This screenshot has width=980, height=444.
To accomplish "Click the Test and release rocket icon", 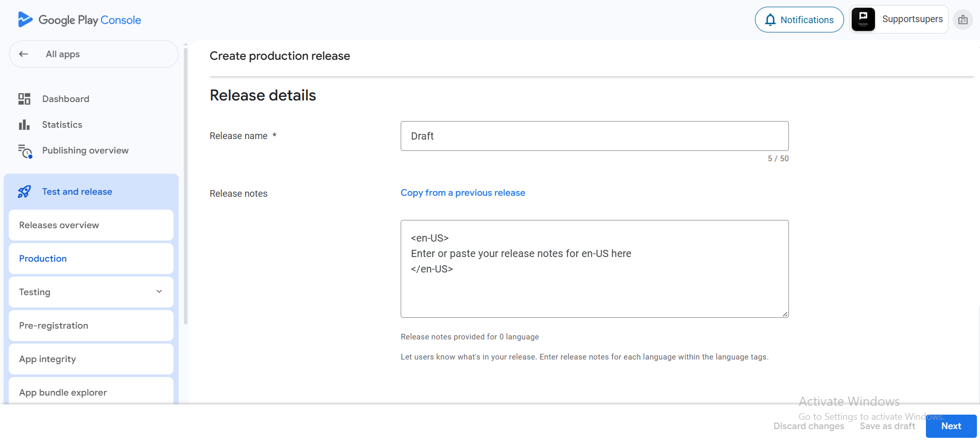I will click(24, 192).
